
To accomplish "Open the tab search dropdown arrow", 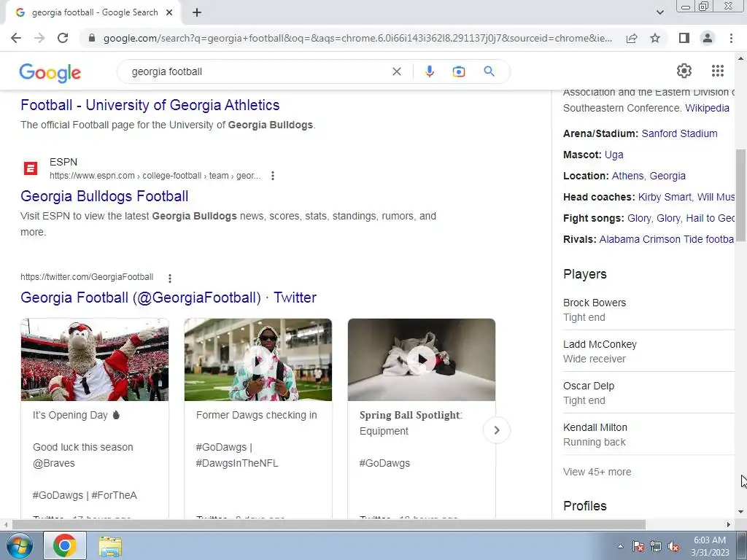I will point(659,13).
